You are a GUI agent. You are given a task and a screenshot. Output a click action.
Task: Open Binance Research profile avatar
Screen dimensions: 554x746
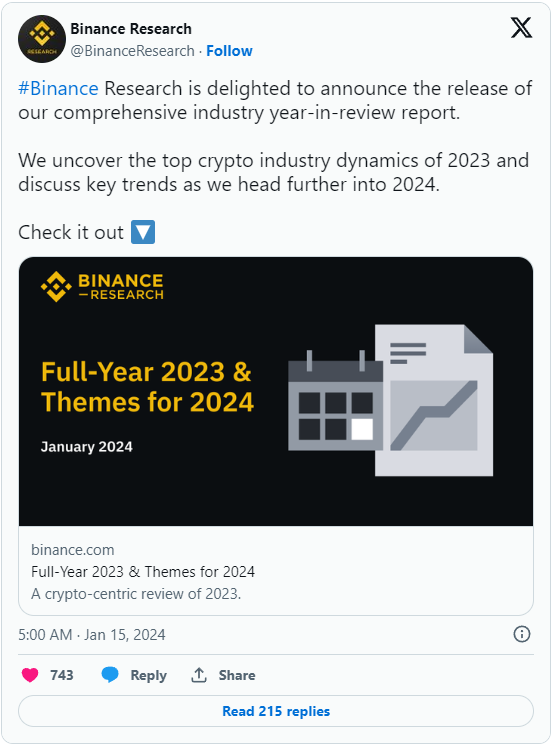coord(41,39)
